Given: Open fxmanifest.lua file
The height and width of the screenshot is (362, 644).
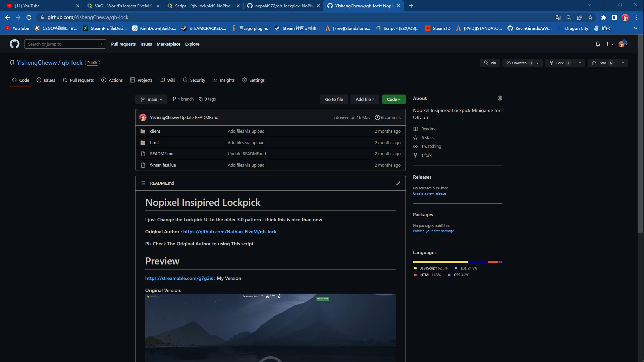Looking at the screenshot, I should (163, 165).
